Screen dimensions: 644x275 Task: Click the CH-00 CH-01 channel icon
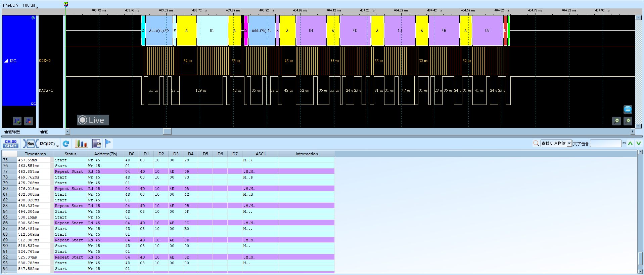(x=11, y=144)
